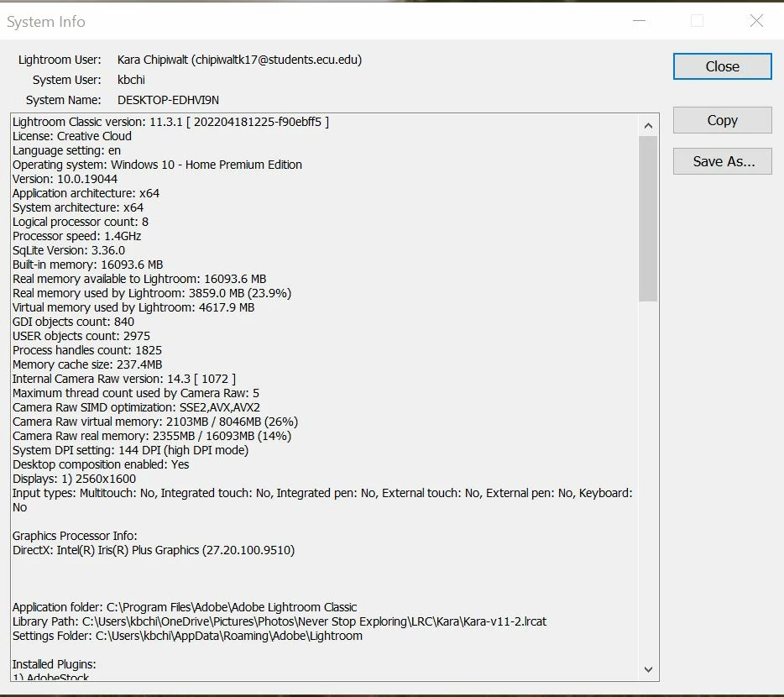Click 'Internal Camera Raw version: 14.3' line
Screen dimensions: 784x697
tap(124, 379)
